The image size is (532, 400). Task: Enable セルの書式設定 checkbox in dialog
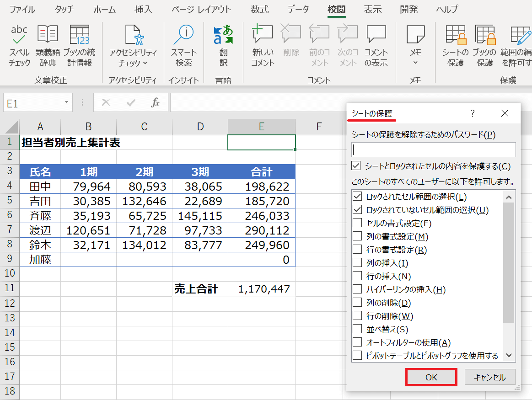point(357,223)
